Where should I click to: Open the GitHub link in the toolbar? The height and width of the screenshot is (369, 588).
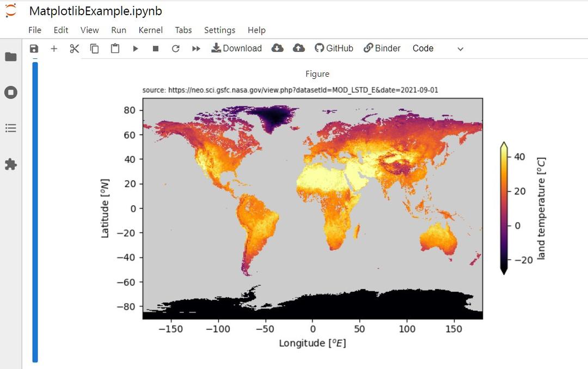click(x=334, y=48)
